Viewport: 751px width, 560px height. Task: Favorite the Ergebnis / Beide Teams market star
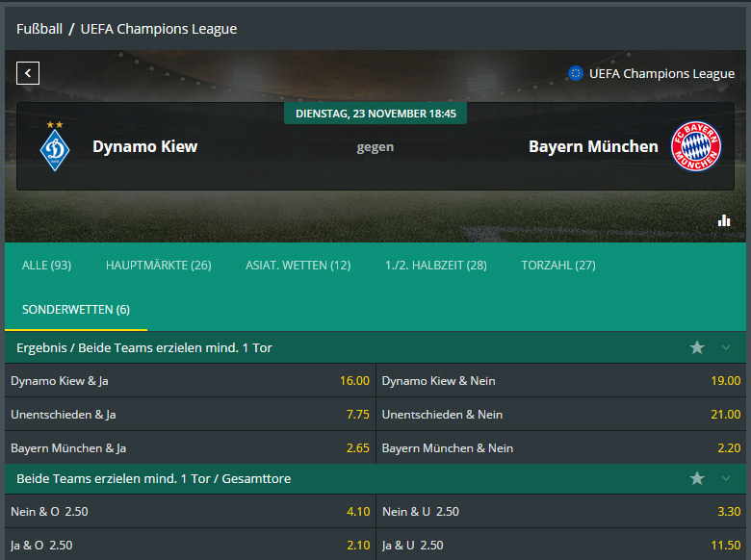[x=697, y=347]
